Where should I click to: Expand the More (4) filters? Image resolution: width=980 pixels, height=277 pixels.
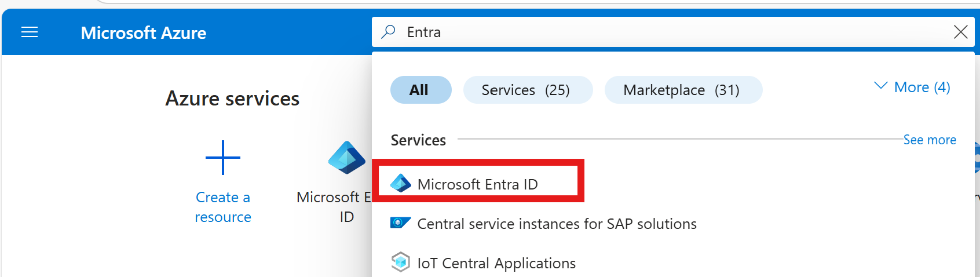click(922, 87)
